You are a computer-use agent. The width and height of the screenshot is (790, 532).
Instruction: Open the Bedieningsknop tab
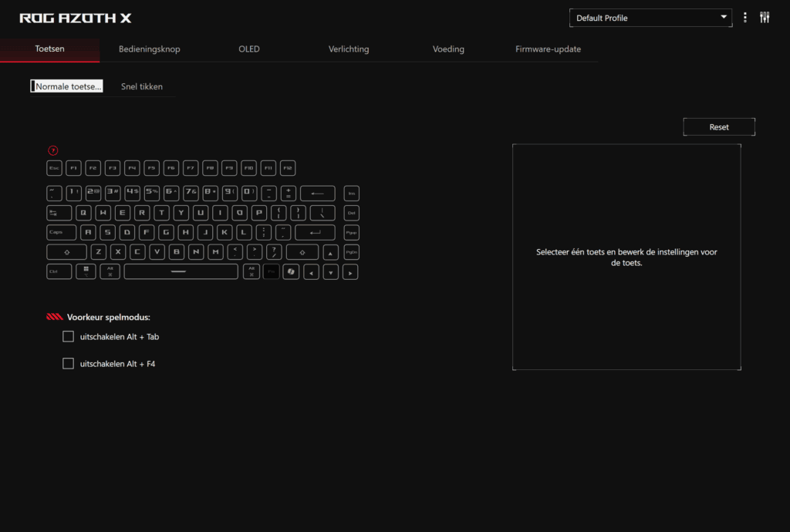(150, 49)
